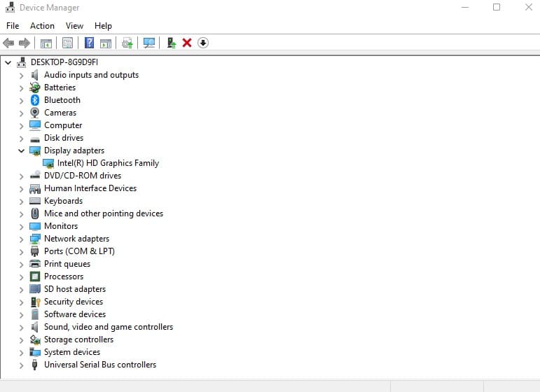
Task: Expand the System devices chevron
Action: [x=21, y=352]
